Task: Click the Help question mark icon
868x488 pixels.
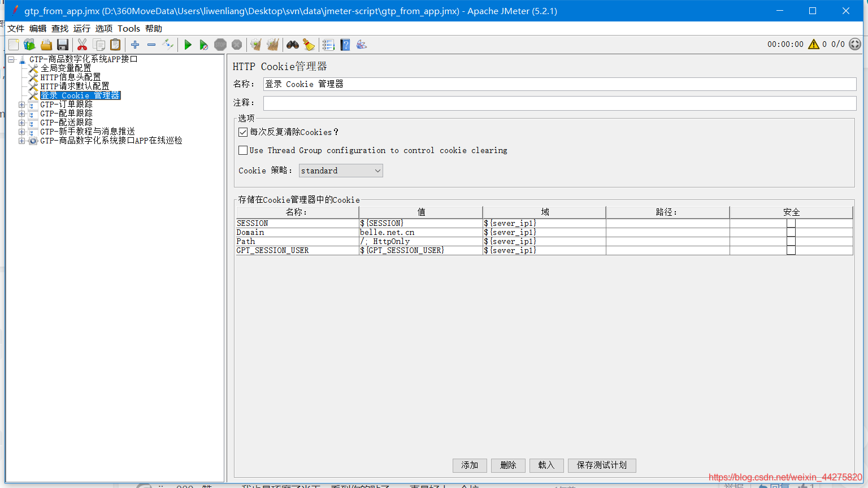Action: [x=345, y=45]
